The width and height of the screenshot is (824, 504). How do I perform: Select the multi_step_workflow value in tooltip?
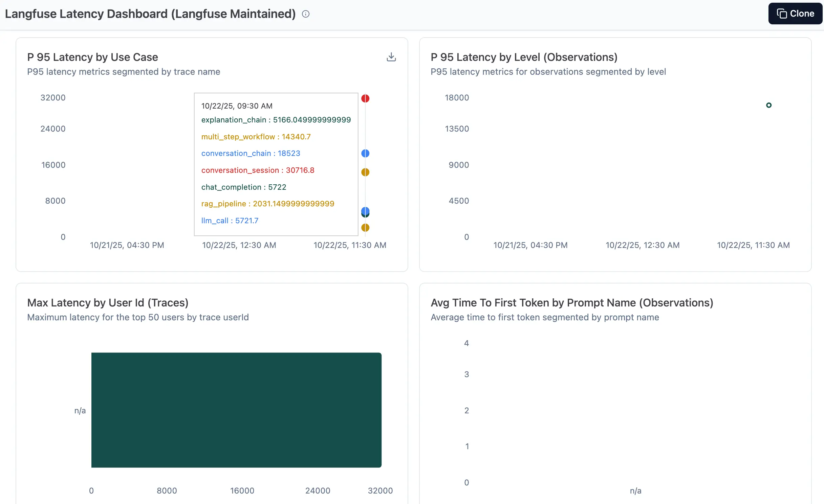point(256,137)
